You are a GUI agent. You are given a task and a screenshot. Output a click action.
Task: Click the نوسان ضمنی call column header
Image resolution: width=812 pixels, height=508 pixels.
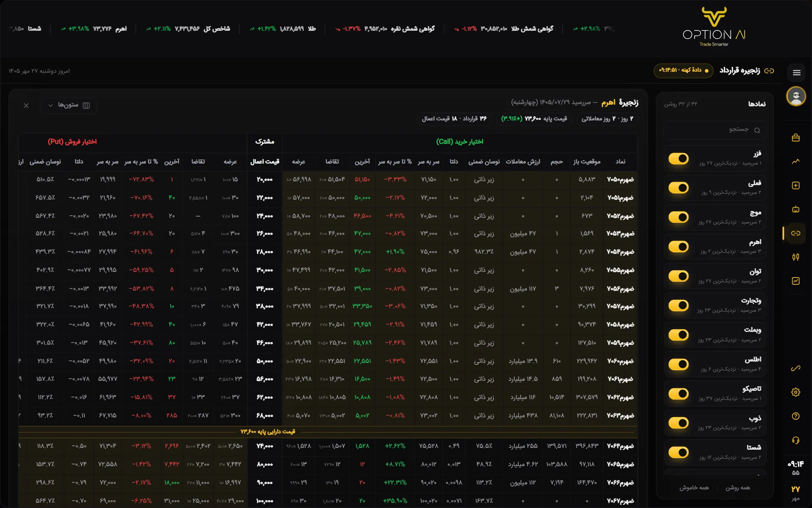[x=484, y=162]
